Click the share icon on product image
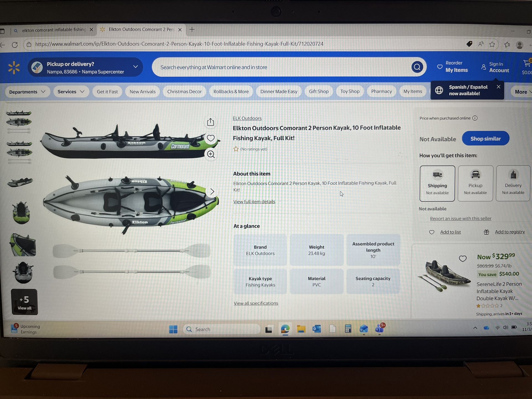 coord(211,122)
